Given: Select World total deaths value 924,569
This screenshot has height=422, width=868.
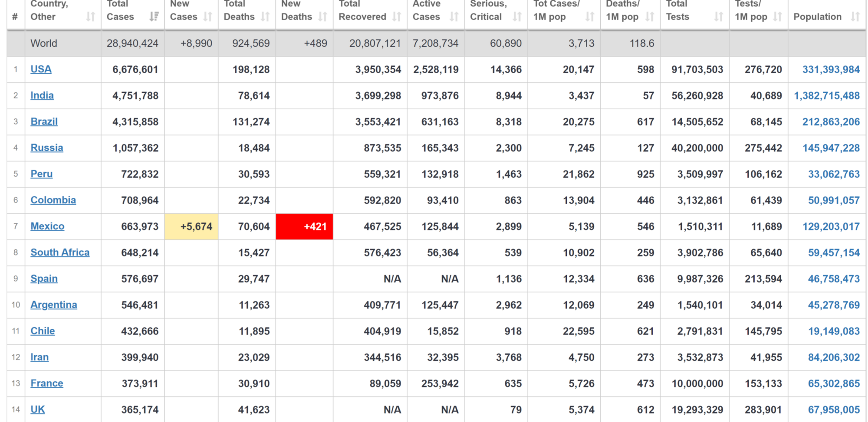Looking at the screenshot, I should tap(251, 43).
